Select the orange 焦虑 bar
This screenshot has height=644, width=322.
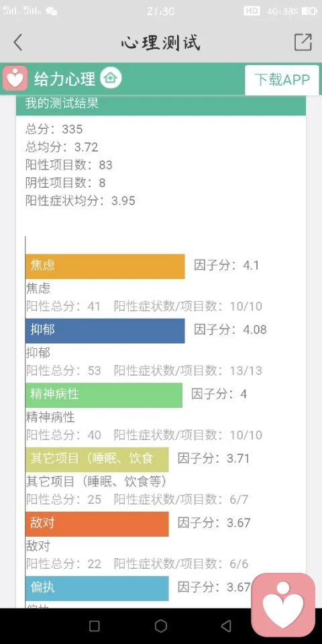pos(105,266)
